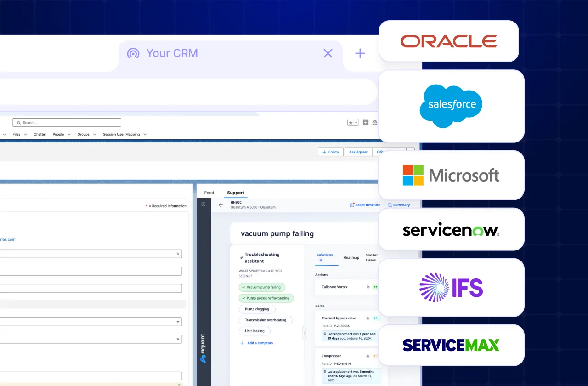
Task: Deselect the Vacuum pump failing symptom
Action: tap(262, 287)
